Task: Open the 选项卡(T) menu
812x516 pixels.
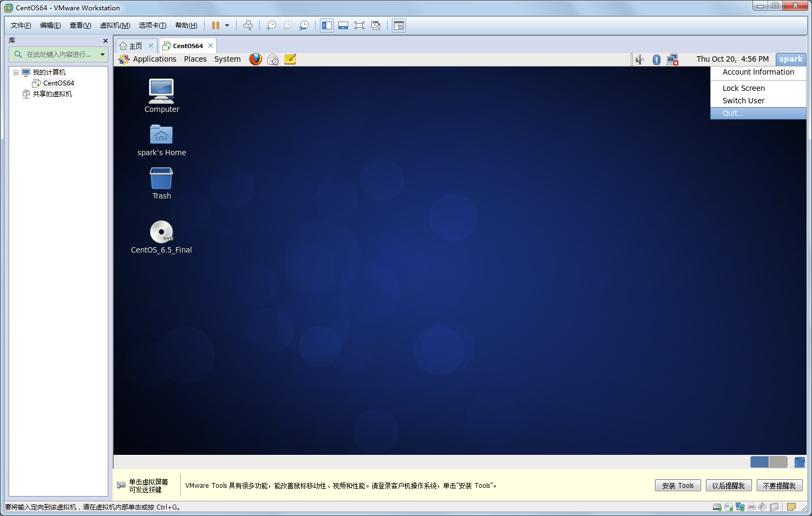Action: [x=153, y=25]
